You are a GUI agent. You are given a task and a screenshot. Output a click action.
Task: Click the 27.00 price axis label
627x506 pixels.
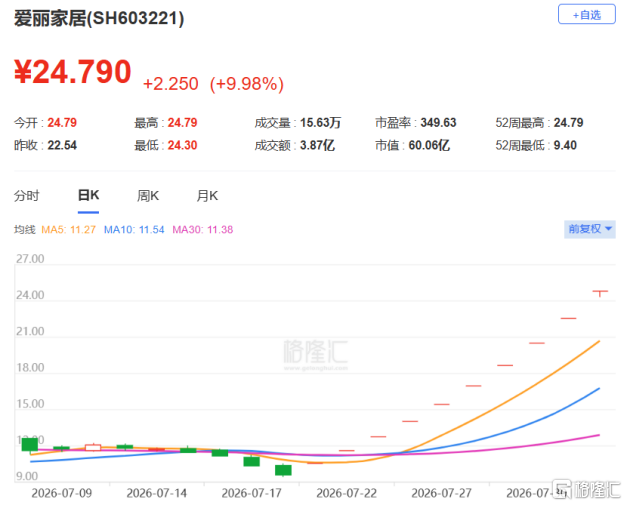click(x=30, y=259)
